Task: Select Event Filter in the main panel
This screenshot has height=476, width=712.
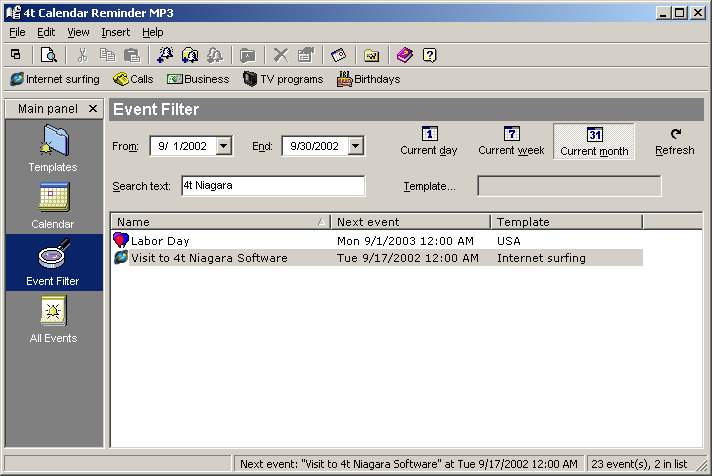Action: tap(53, 262)
